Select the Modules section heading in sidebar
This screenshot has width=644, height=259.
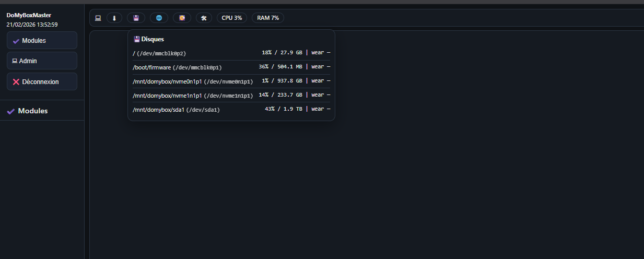click(x=33, y=111)
